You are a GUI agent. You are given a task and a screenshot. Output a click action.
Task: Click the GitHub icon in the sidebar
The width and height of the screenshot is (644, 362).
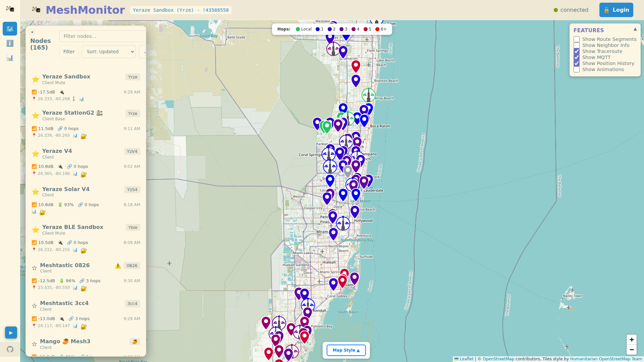click(10, 349)
